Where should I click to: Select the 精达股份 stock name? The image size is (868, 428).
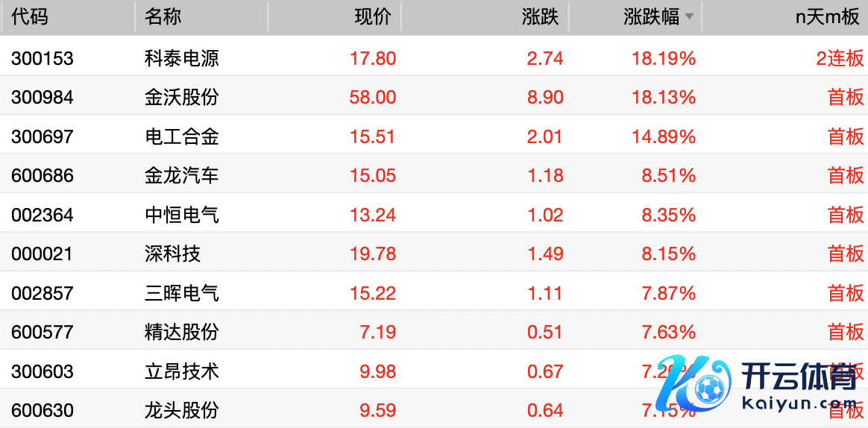click(182, 332)
